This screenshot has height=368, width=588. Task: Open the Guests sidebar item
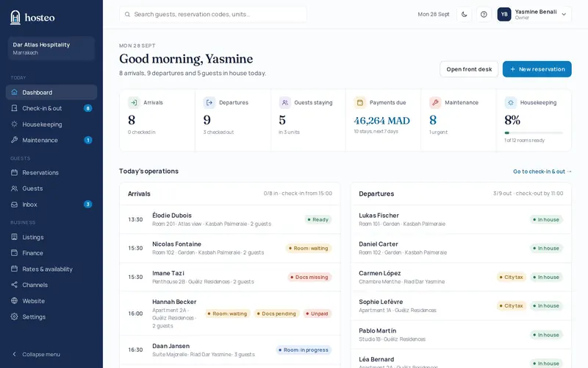point(51,188)
